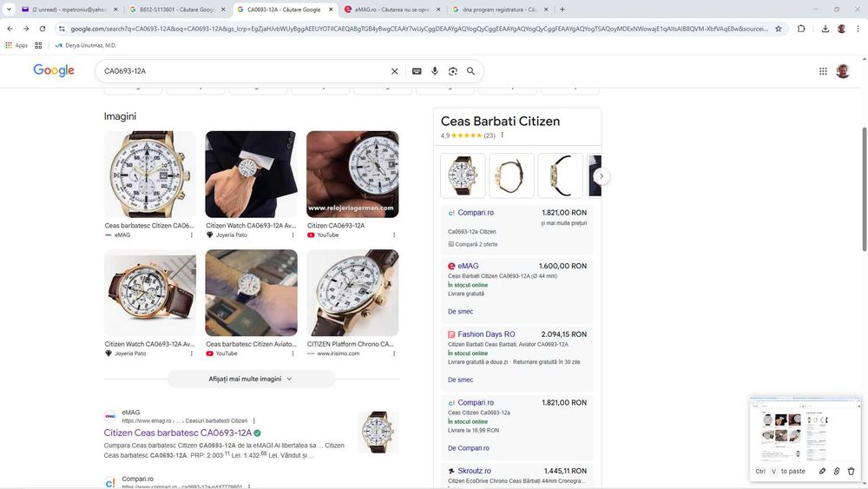The image size is (868, 489).
Task: Switch to the B612-S113601 search tab
Action: (177, 10)
